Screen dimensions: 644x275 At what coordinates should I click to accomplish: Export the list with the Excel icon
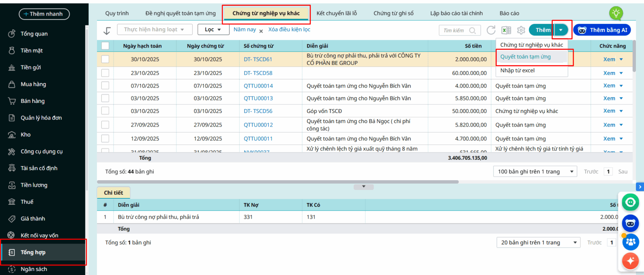506,30
